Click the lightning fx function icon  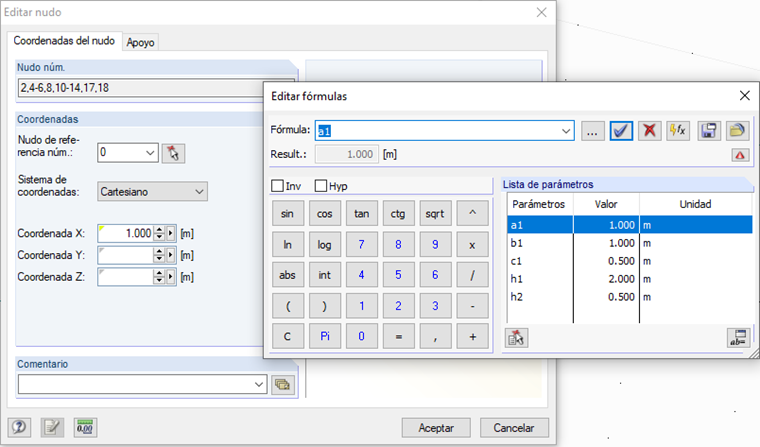679,131
